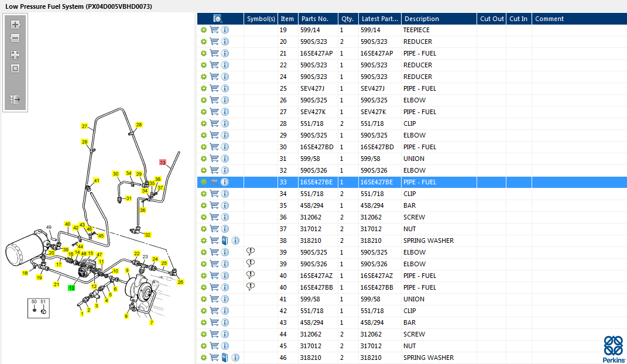Viewport: 627px width, 364px height.
Task: Click callout 36 on the diagram
Action: (143, 210)
